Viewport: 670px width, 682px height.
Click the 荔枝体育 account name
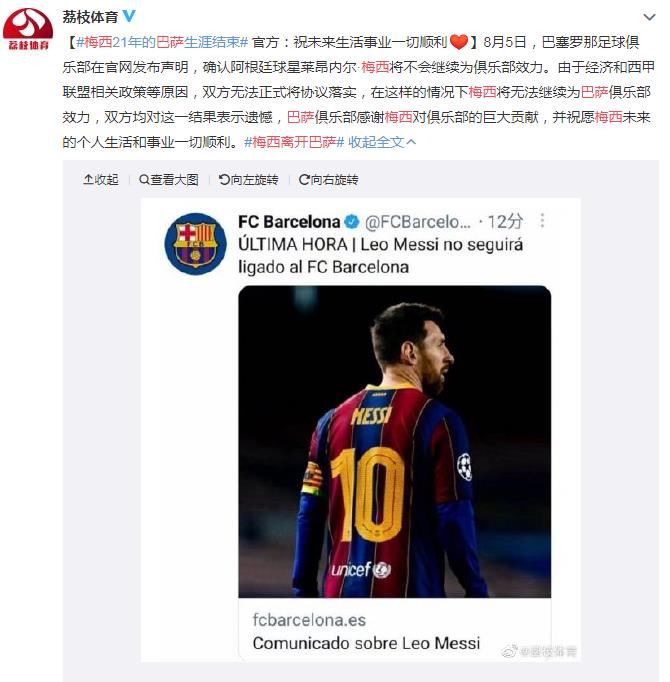(90, 17)
